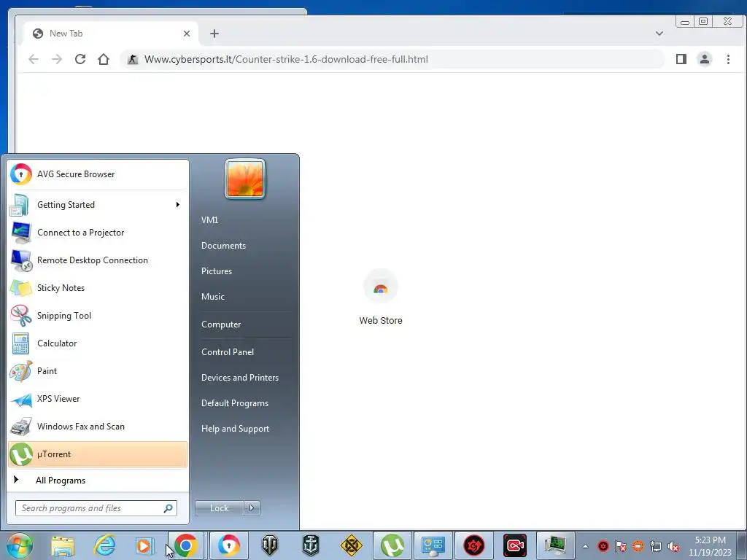Open the tab search chevron
Viewport: 747px width, 560px height.
(659, 34)
